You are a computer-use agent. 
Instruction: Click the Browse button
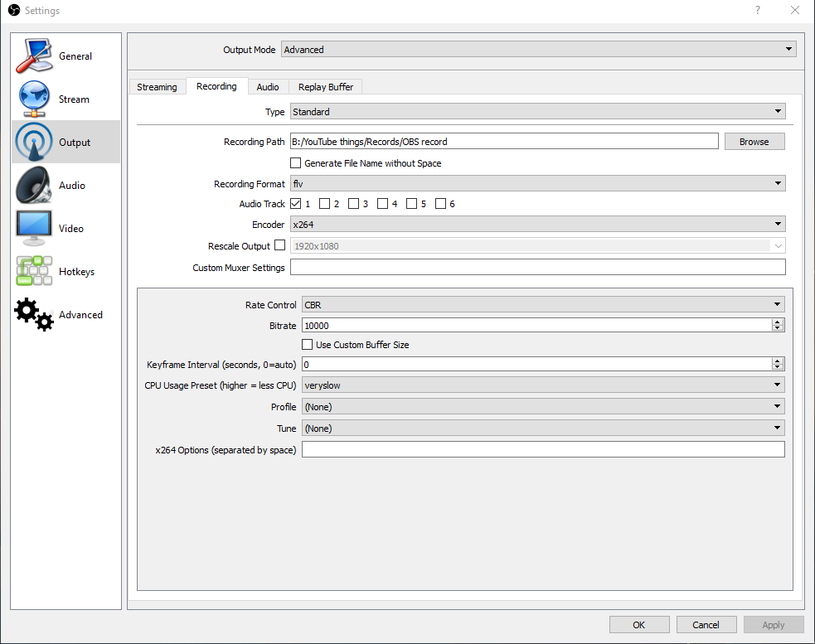point(754,142)
